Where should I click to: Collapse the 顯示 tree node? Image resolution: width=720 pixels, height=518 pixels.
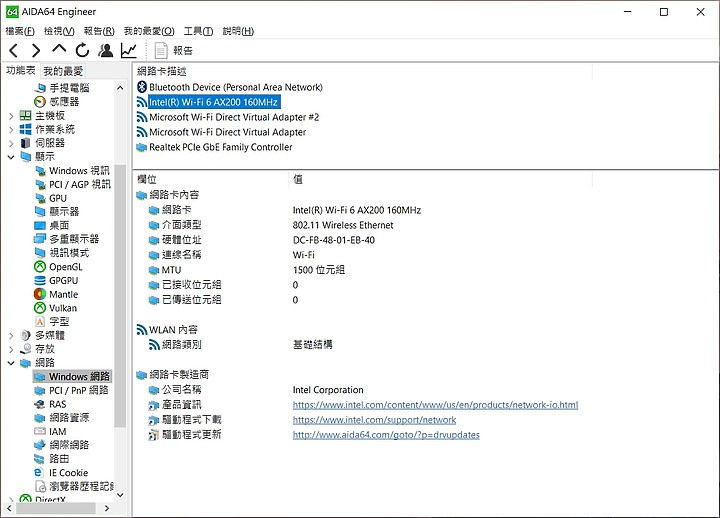click(x=11, y=157)
